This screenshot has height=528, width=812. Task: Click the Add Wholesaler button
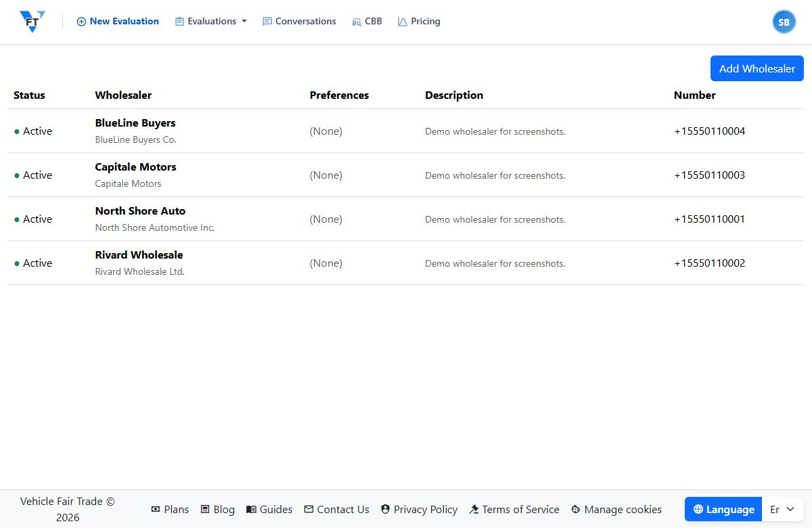tap(757, 68)
